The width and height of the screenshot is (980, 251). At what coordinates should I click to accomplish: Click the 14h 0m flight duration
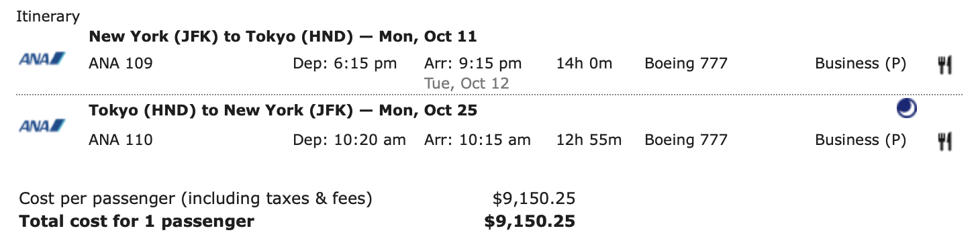[584, 64]
